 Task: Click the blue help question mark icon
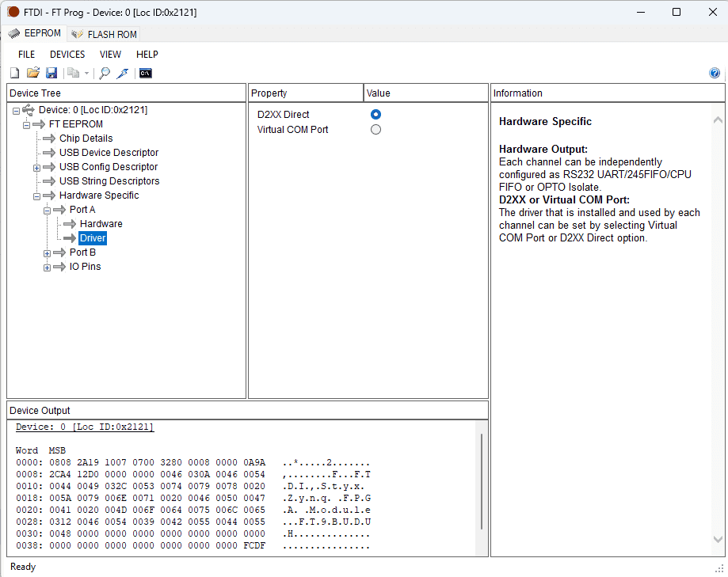click(x=715, y=74)
